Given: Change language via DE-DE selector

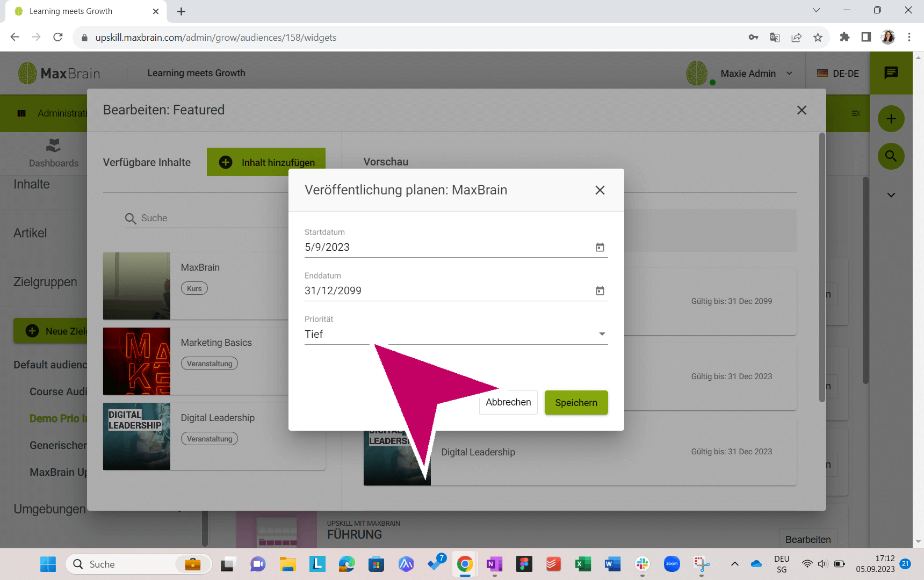Looking at the screenshot, I should point(838,74).
